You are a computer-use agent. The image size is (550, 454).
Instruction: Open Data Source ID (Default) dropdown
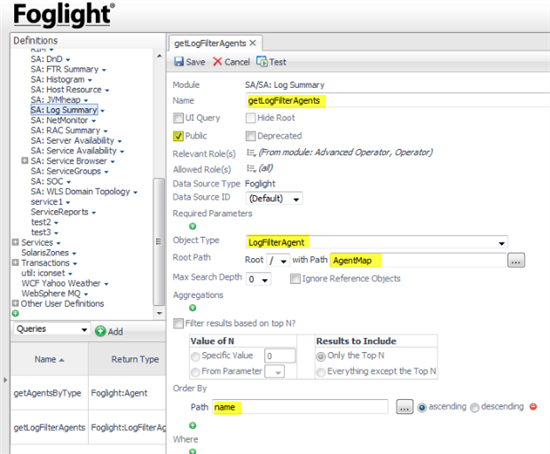pyautogui.click(x=274, y=199)
